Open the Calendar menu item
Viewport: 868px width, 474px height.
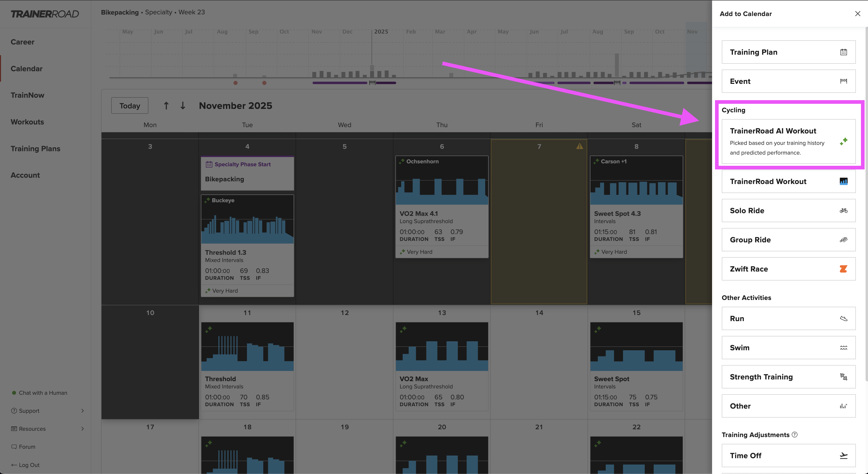pyautogui.click(x=27, y=69)
